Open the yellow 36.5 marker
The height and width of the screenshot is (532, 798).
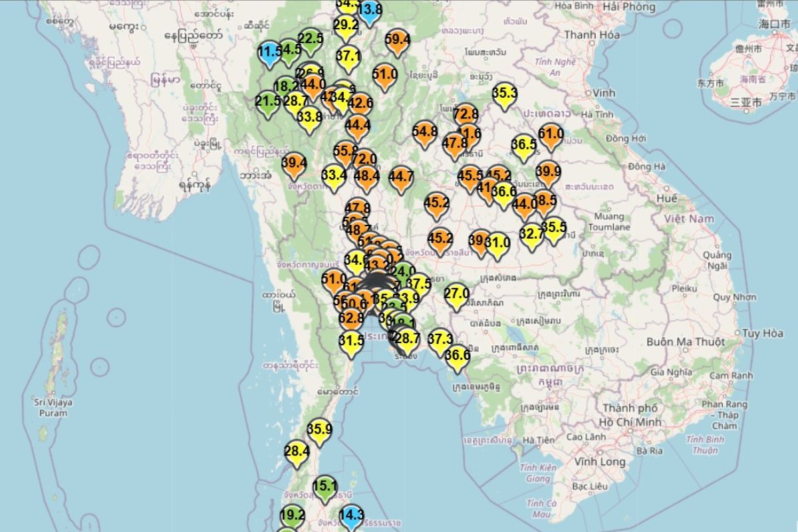click(x=524, y=148)
